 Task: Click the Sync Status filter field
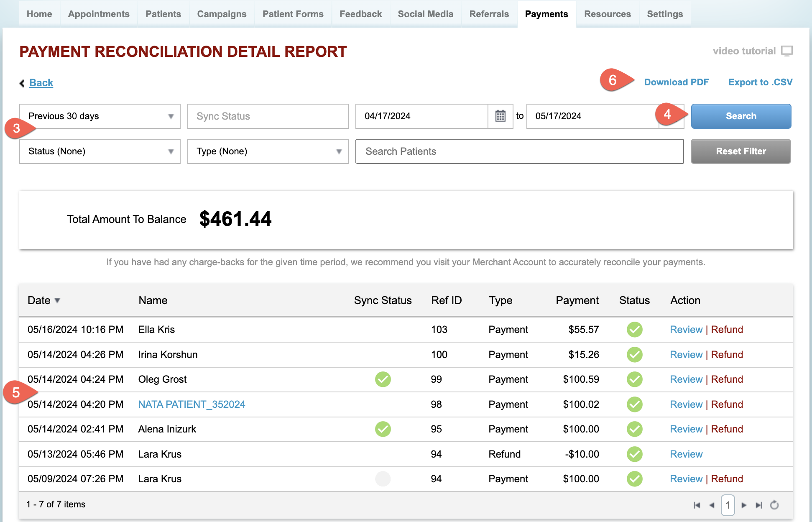[x=268, y=116]
